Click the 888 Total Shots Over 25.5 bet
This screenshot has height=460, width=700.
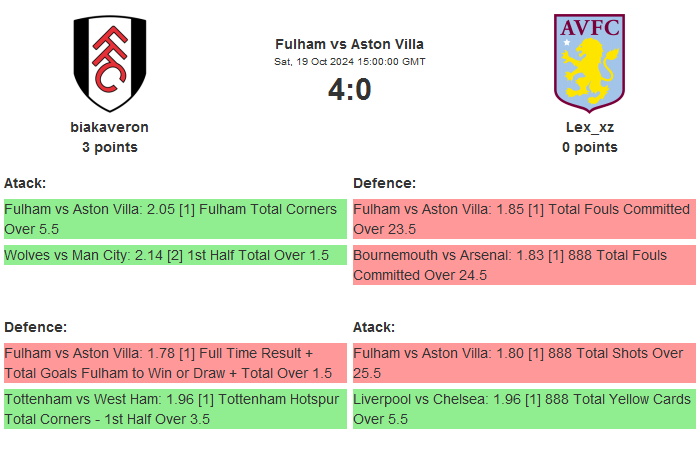click(524, 363)
